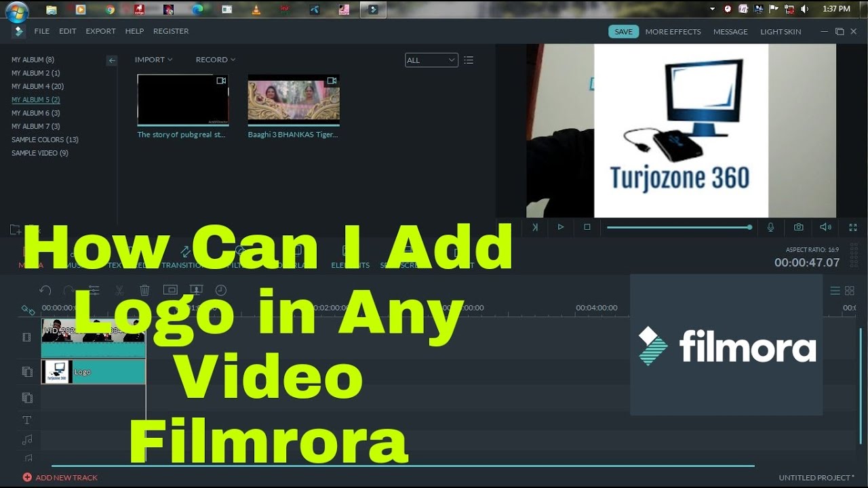Image resolution: width=868 pixels, height=488 pixels.
Task: Select MY ALBUM (8)
Action: tap(33, 60)
